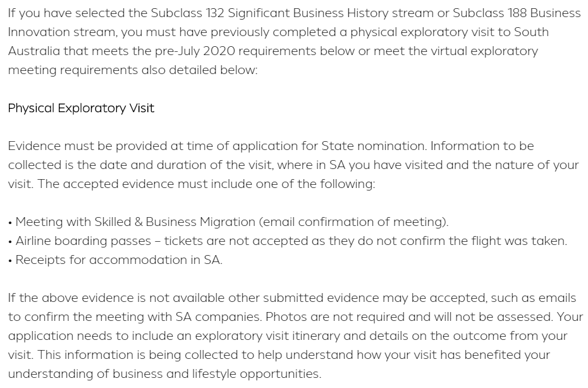
Task: Click the "Receipts for accommodation in SA." line
Action: (119, 260)
